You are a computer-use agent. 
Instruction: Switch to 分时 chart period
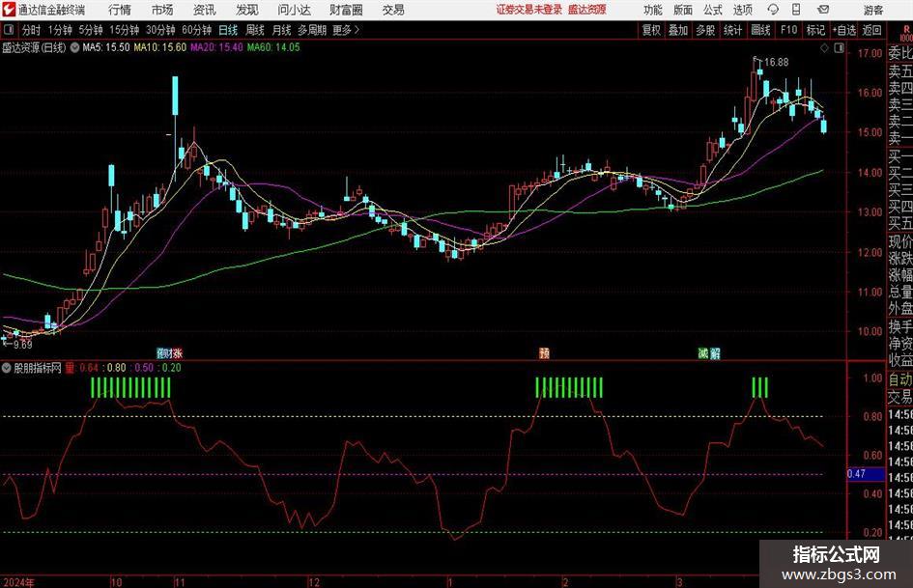[x=32, y=30]
